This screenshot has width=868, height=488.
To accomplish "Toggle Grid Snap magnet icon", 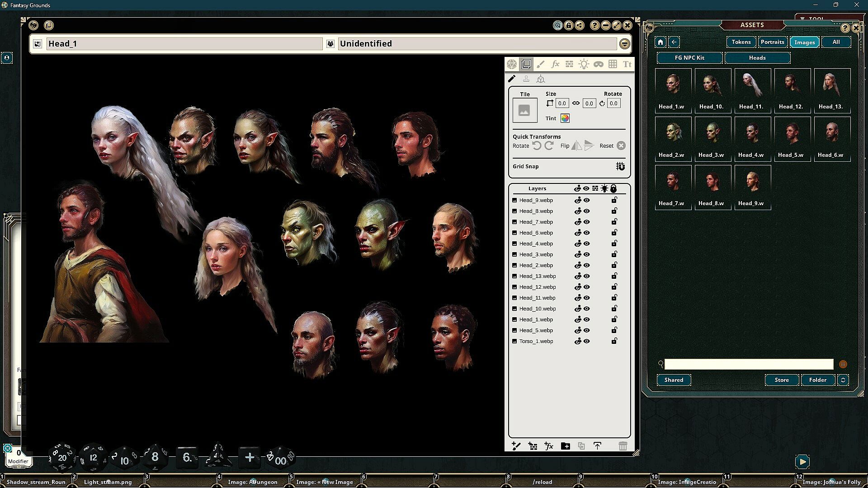I will (x=620, y=166).
